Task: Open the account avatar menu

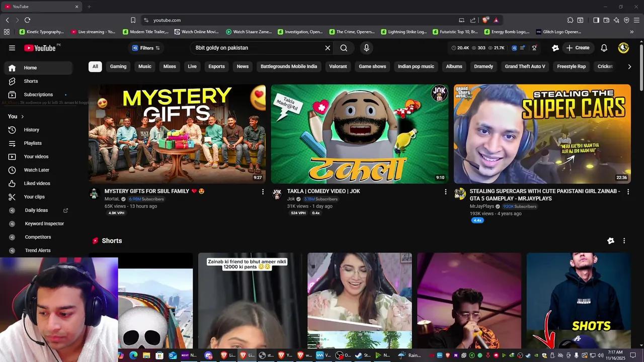Action: point(623,48)
